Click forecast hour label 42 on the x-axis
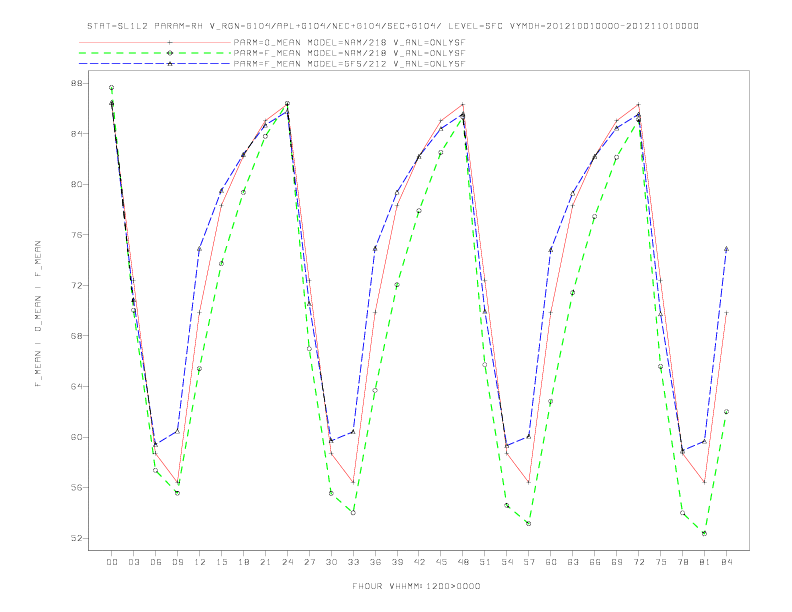Viewport: 792px width, 612px height. [x=419, y=562]
